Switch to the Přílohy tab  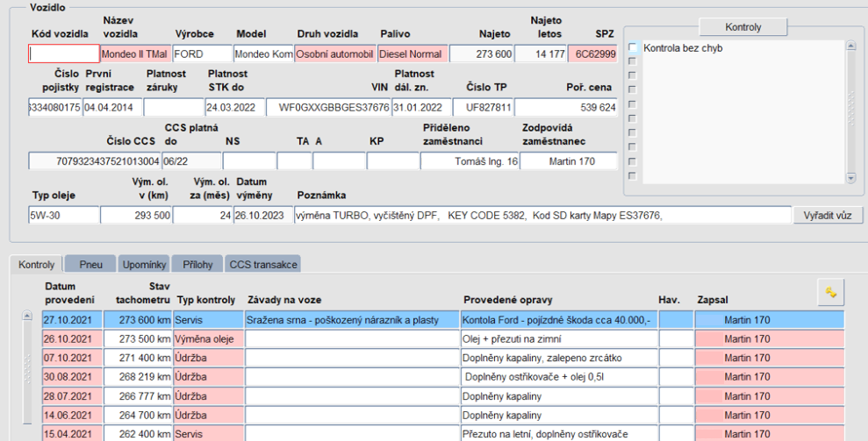[197, 264]
